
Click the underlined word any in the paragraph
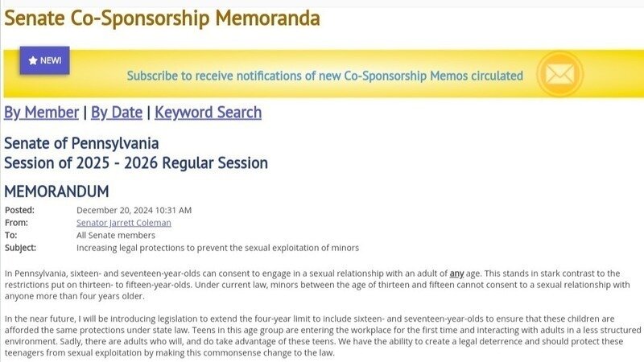coord(457,274)
